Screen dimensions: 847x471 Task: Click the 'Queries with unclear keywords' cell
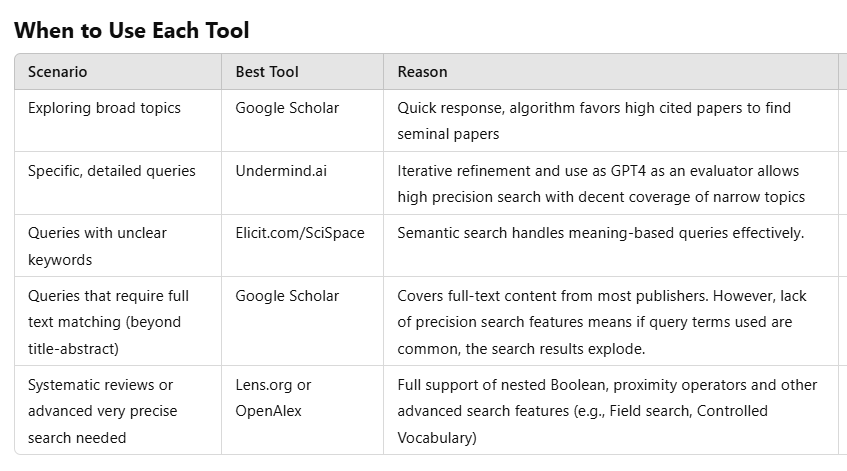97,246
